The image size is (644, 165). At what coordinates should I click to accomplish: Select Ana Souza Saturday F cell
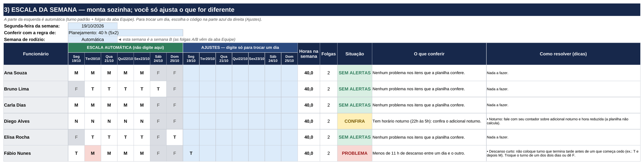tap(158, 73)
